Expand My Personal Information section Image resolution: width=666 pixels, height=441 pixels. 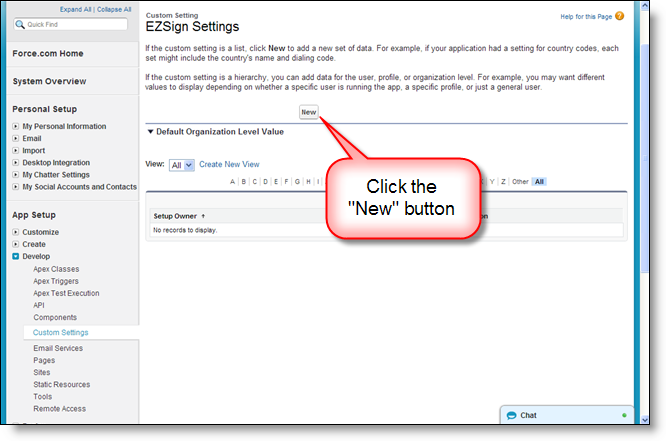pyautogui.click(x=16, y=126)
